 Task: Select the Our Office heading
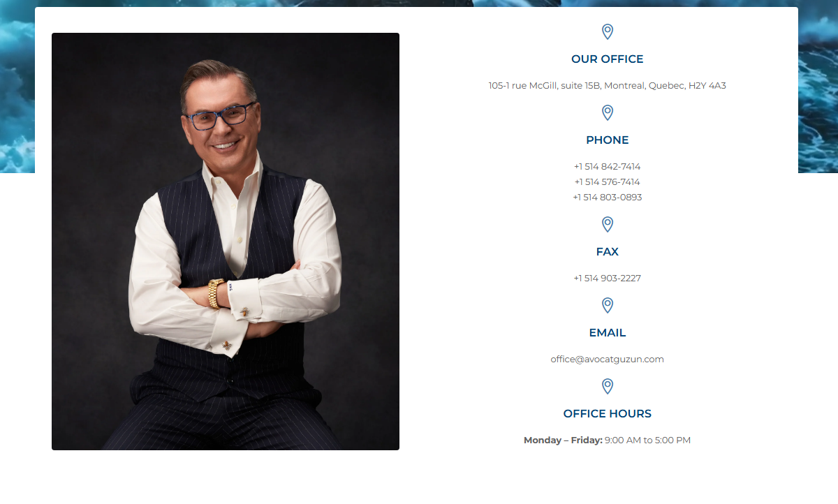pyautogui.click(x=608, y=59)
